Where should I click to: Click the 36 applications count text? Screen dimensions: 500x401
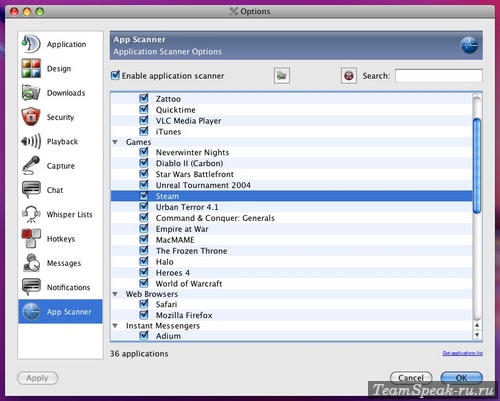[139, 354]
